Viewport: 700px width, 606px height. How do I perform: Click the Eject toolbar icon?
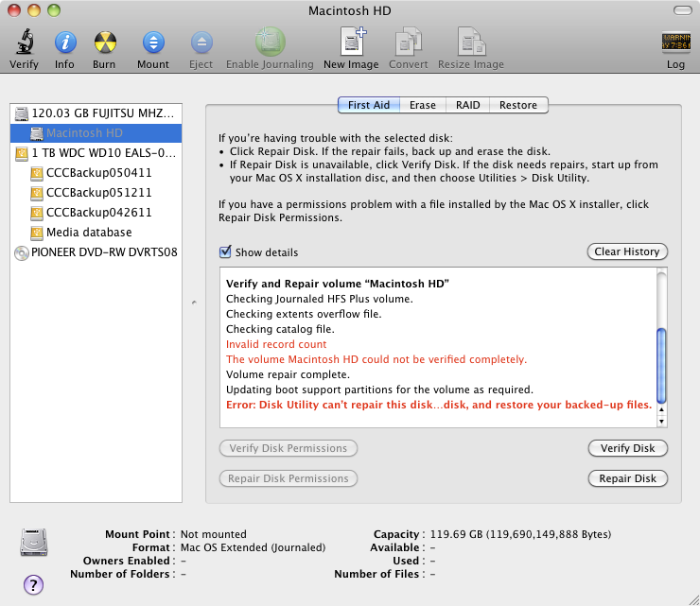coord(201,43)
